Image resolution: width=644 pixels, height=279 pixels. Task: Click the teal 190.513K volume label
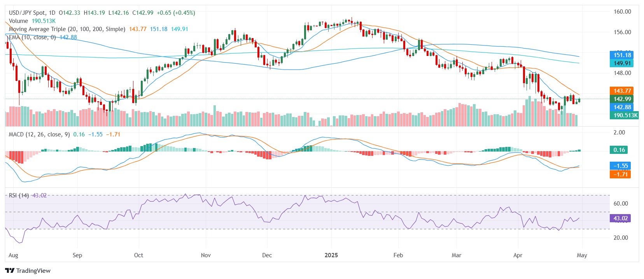pos(625,115)
